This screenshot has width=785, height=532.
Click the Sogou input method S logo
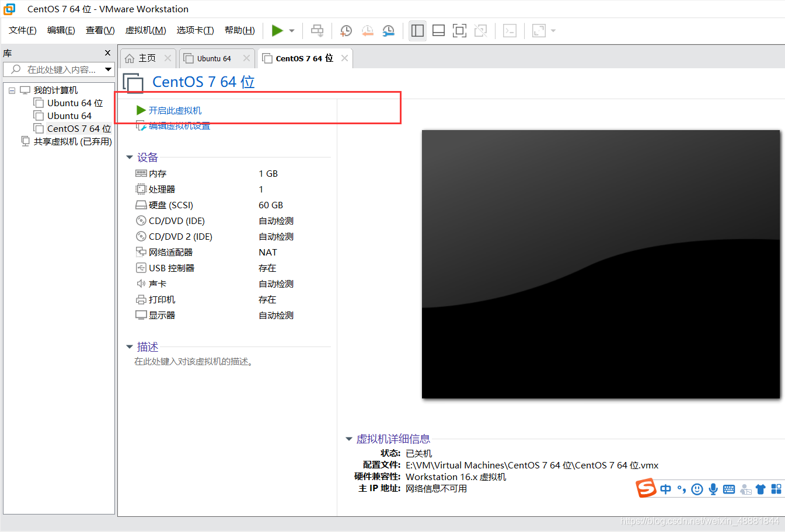point(646,488)
